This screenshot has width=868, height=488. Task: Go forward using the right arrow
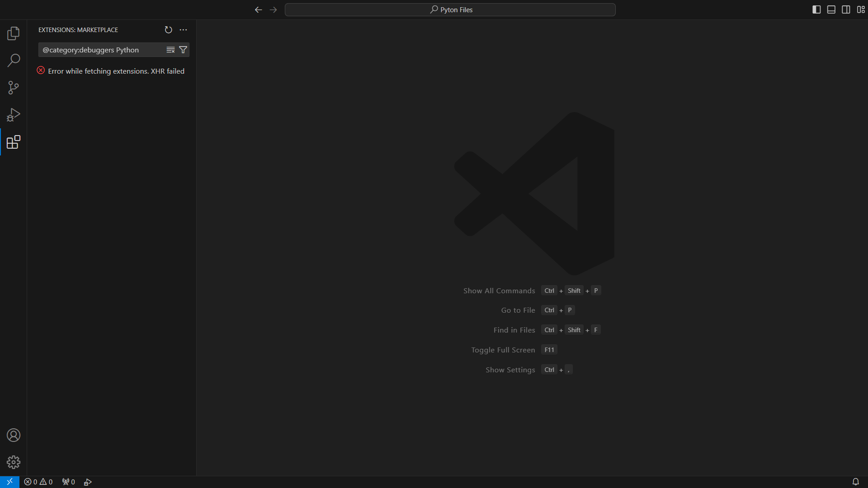[x=273, y=10]
